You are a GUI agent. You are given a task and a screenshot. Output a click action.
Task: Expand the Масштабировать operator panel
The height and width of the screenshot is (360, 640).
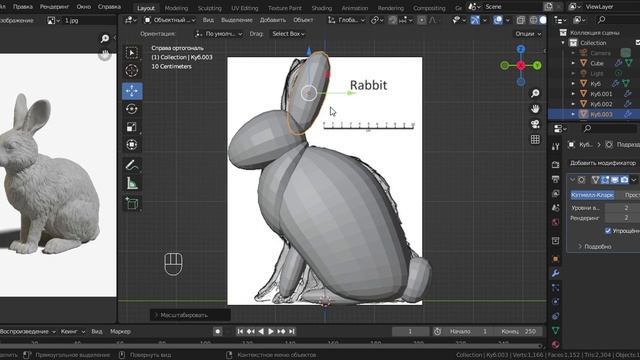pos(190,315)
